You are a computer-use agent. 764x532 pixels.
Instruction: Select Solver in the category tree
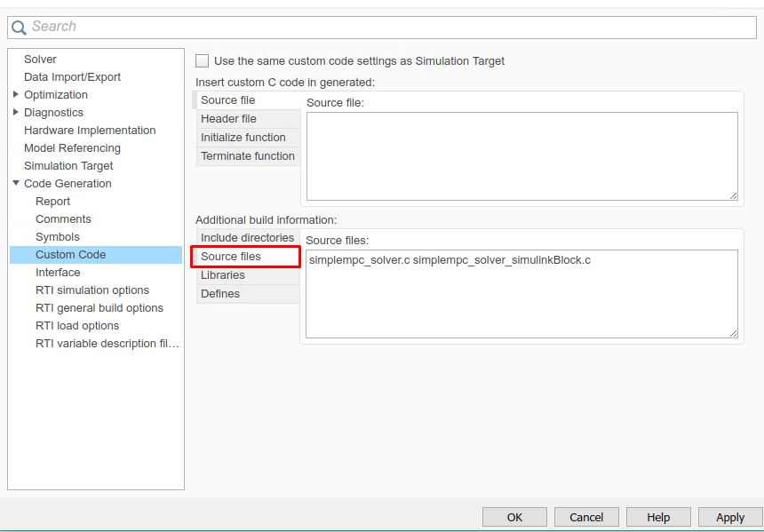click(x=40, y=60)
